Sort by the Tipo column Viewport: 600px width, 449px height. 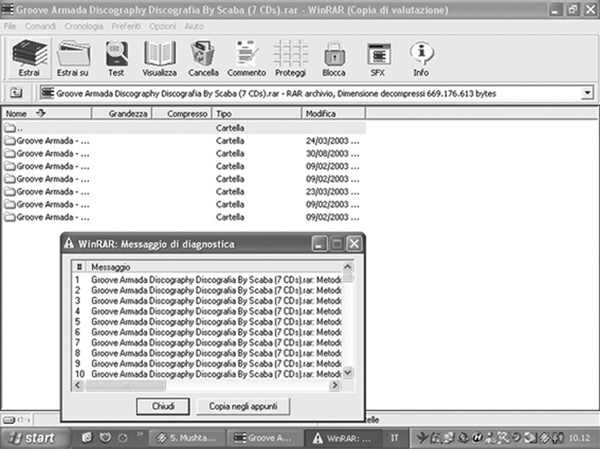(256, 114)
